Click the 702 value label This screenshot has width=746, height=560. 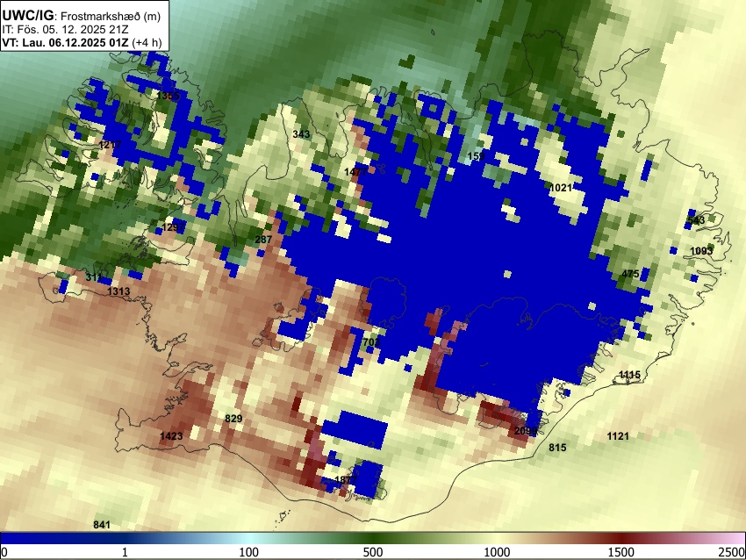click(371, 342)
